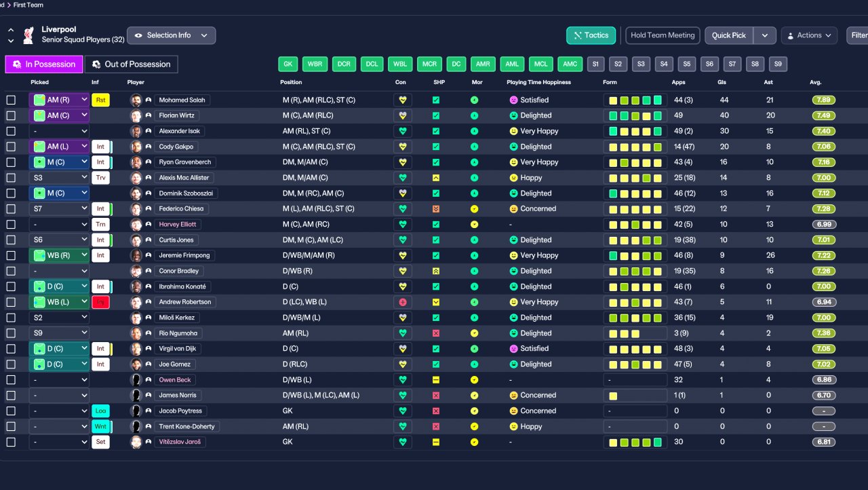Click Mohamed Salah's condition heart icon
Viewport: 868px width, 490px height.
click(x=403, y=100)
